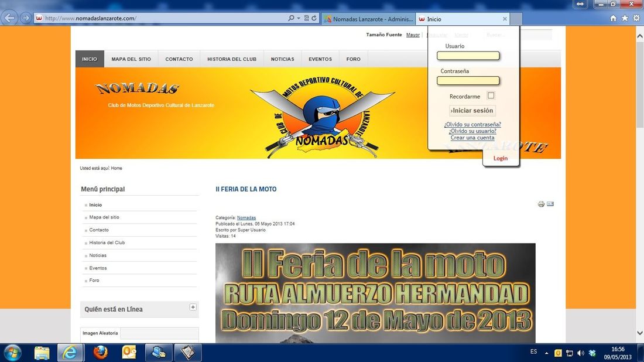Open the Crear una cuenta link

pos(472,138)
